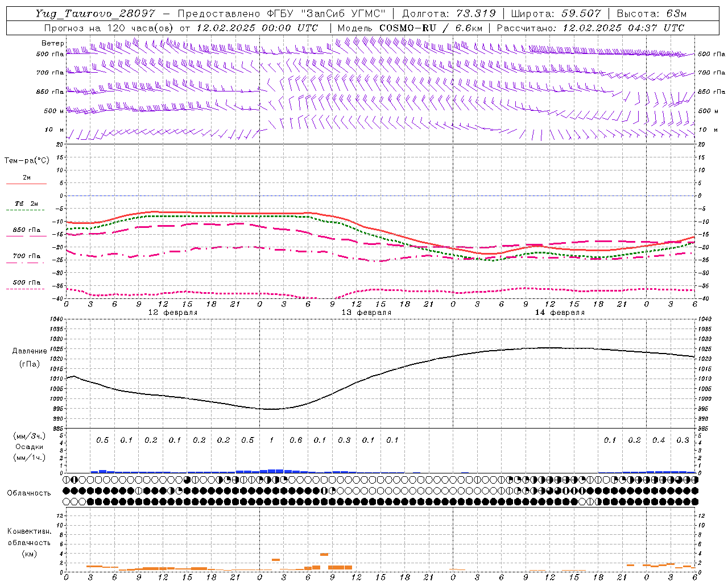Click the Прогноз на 120 часа(ов) text
This screenshot has width=728, height=582.
point(110,28)
